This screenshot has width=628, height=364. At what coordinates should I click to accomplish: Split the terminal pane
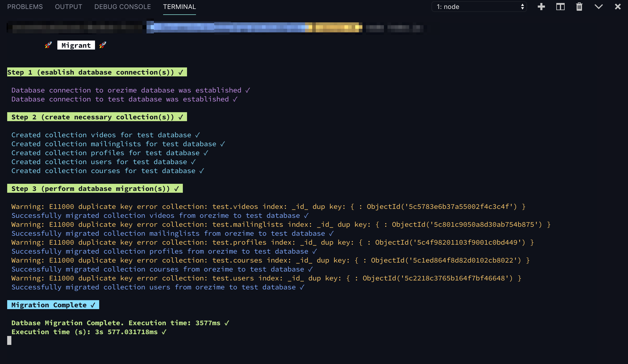(x=560, y=7)
